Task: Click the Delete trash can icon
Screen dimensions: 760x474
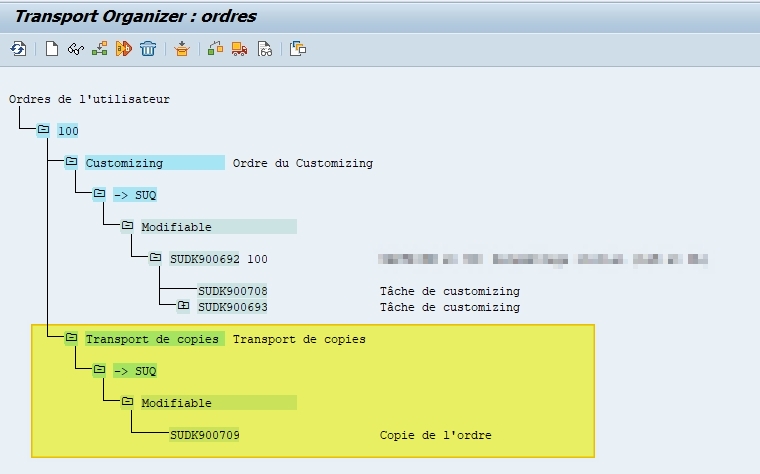Action: pyautogui.click(x=148, y=48)
